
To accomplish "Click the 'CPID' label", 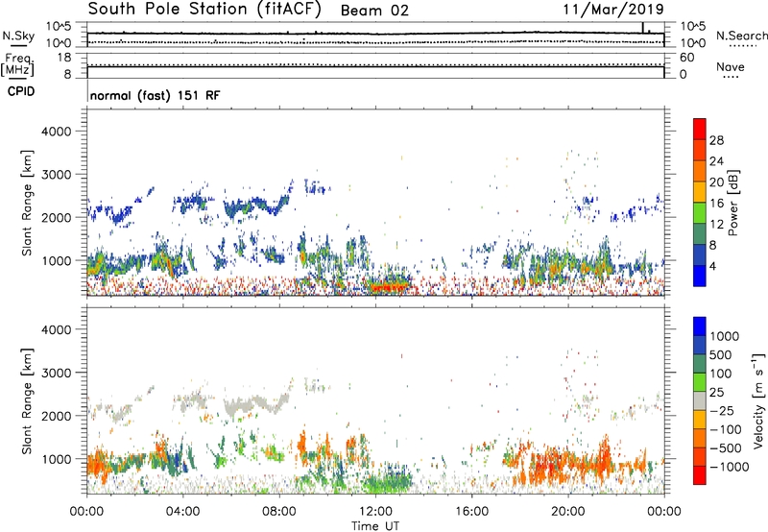I will (x=21, y=91).
